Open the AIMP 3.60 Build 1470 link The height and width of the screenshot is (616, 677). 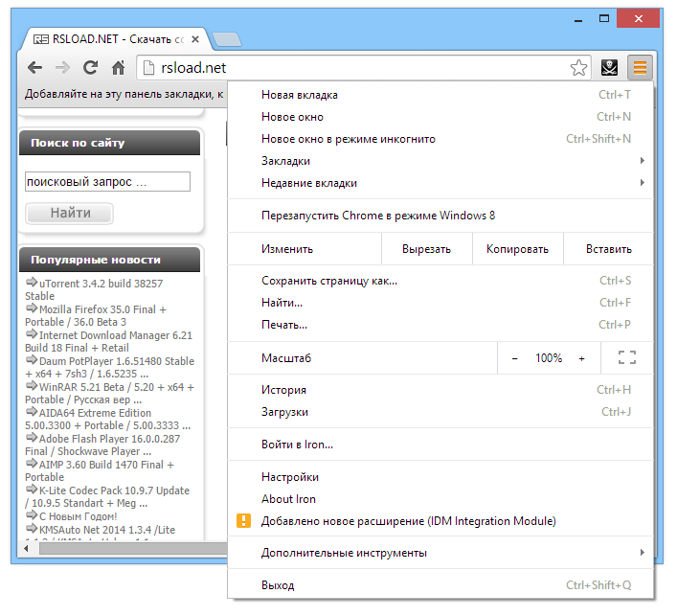(x=100, y=470)
